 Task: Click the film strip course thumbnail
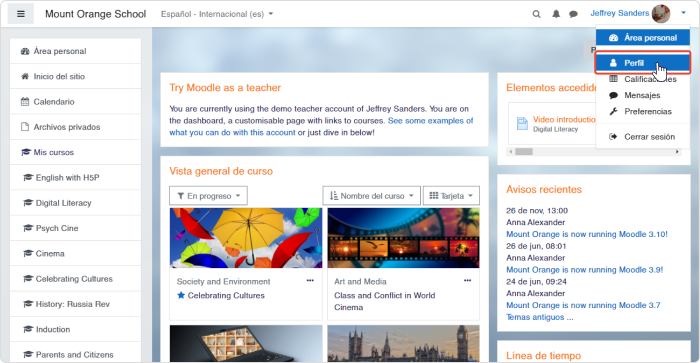tap(404, 238)
